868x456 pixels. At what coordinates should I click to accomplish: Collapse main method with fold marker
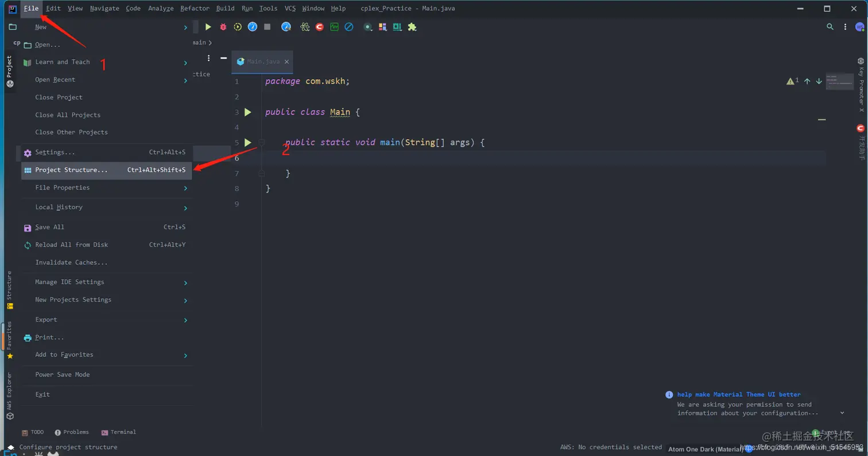[x=262, y=142]
